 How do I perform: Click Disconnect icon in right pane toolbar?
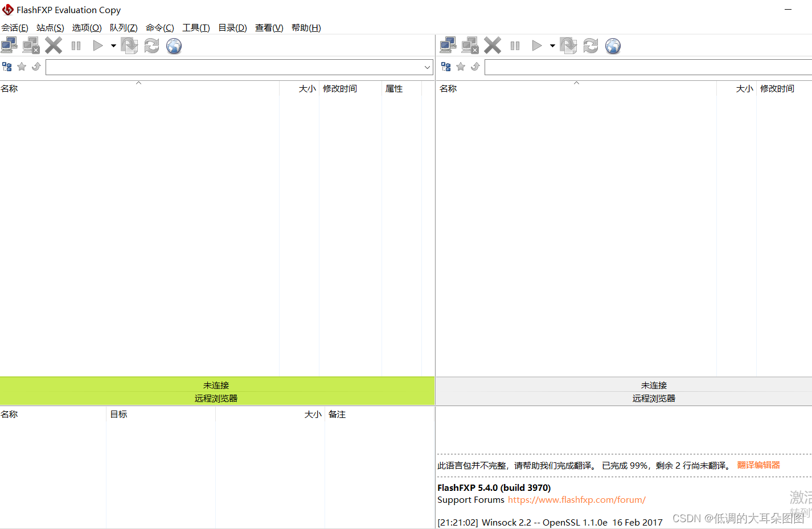[x=470, y=46]
